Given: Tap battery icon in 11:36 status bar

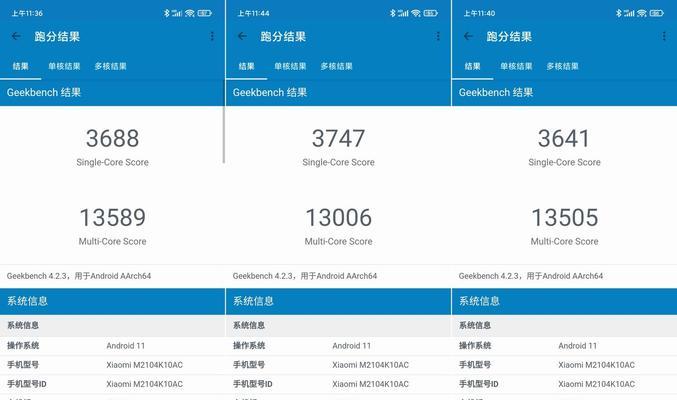Looking at the screenshot, I should (204, 13).
